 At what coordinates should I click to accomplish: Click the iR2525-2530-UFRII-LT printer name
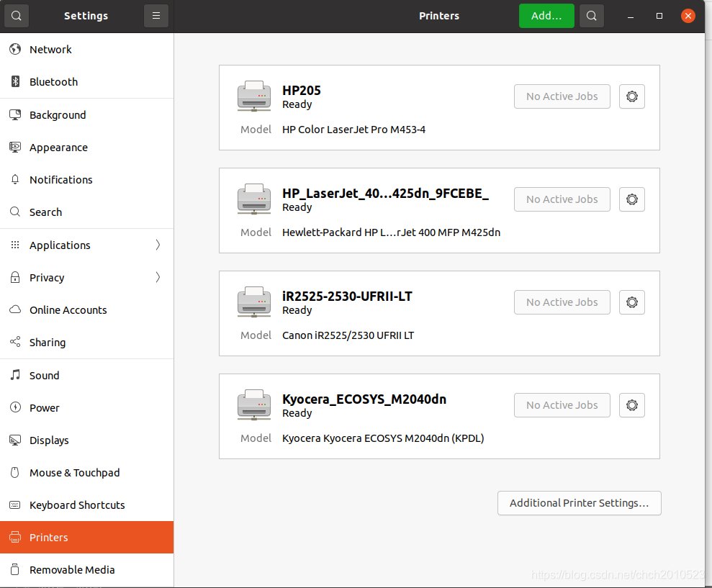[348, 297]
